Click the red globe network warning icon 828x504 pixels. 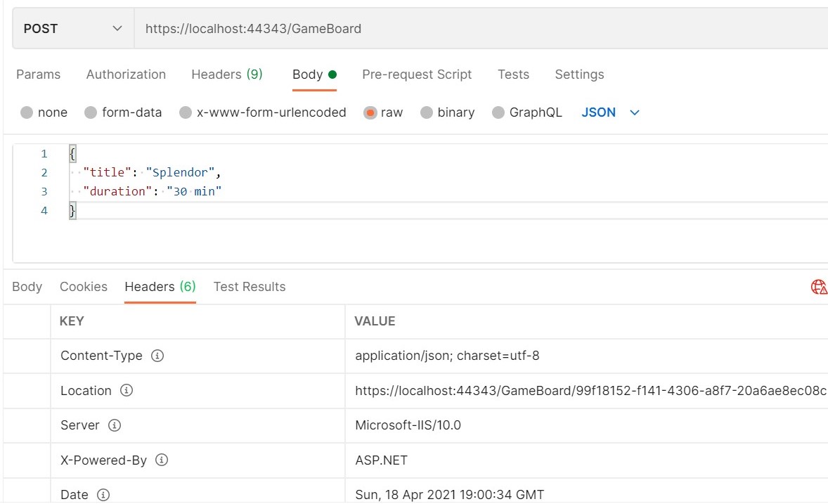click(819, 287)
